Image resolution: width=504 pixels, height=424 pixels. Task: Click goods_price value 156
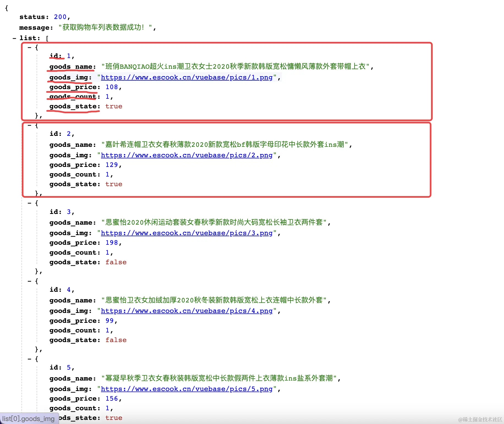click(x=112, y=399)
